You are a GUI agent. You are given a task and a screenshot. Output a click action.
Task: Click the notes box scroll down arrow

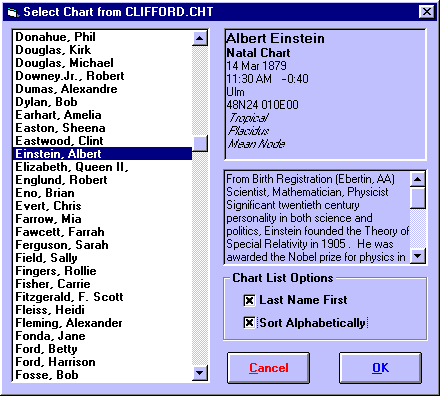(x=417, y=257)
